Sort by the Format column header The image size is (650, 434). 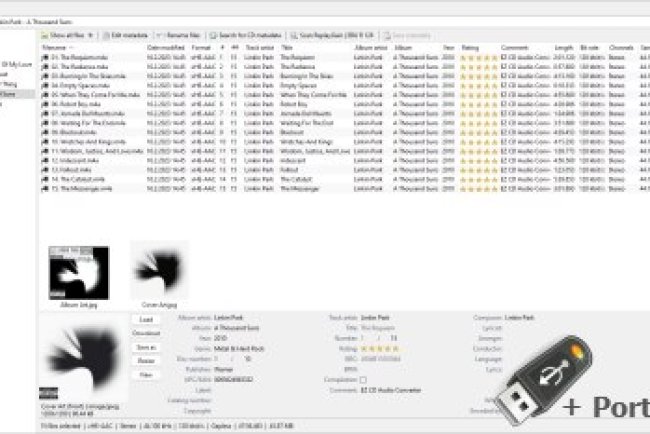coord(201,48)
